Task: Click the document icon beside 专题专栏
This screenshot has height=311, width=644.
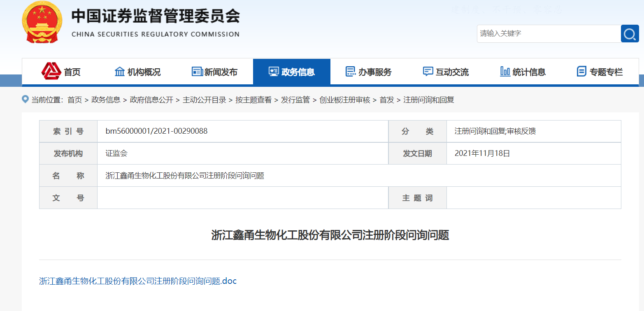Action: pos(581,72)
